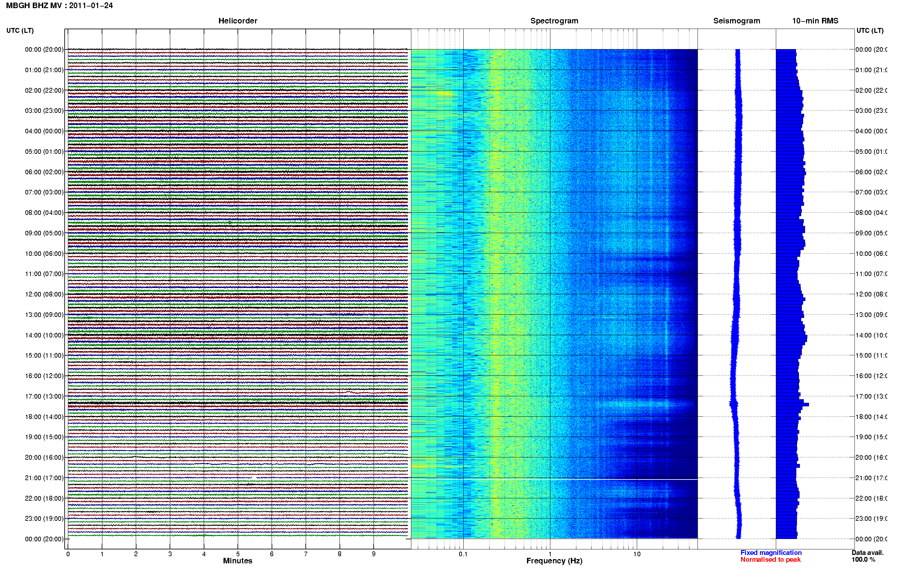The image size is (924, 578).
Task: Click the blue 'Fixed magnification' legend text
Action: tap(771, 553)
